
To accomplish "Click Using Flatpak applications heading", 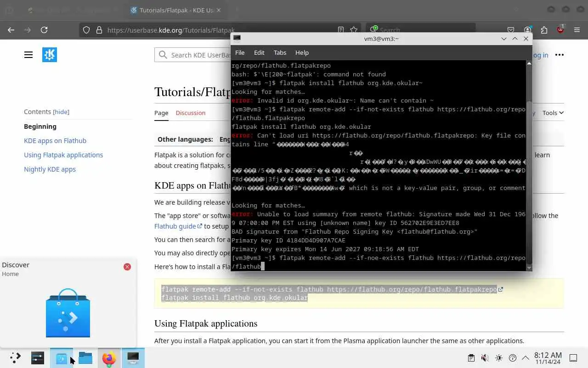I will (206, 323).
